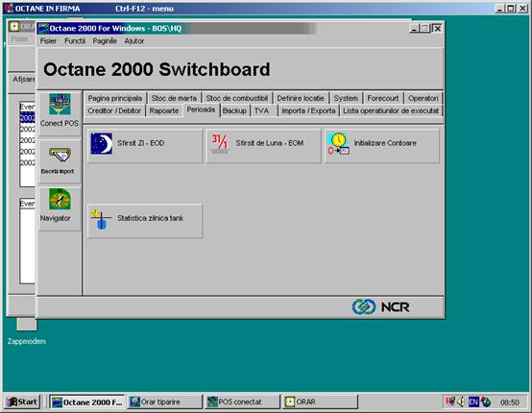532x413 pixels.
Task: Select the Perioada tab
Action: tap(201, 109)
